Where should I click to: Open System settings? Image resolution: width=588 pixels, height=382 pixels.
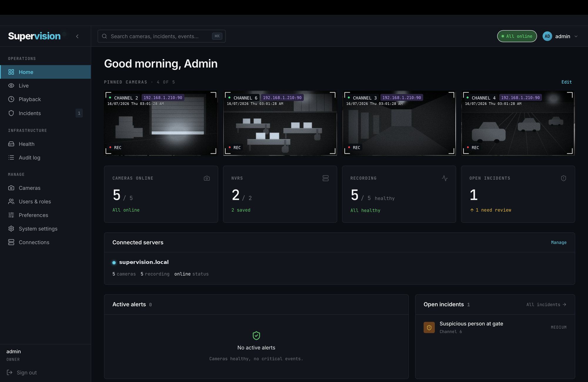(x=46, y=229)
